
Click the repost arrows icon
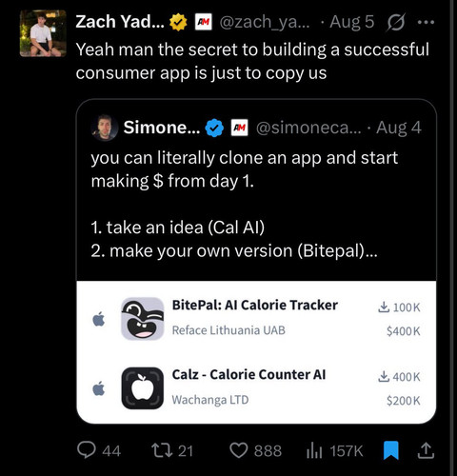pos(162,450)
